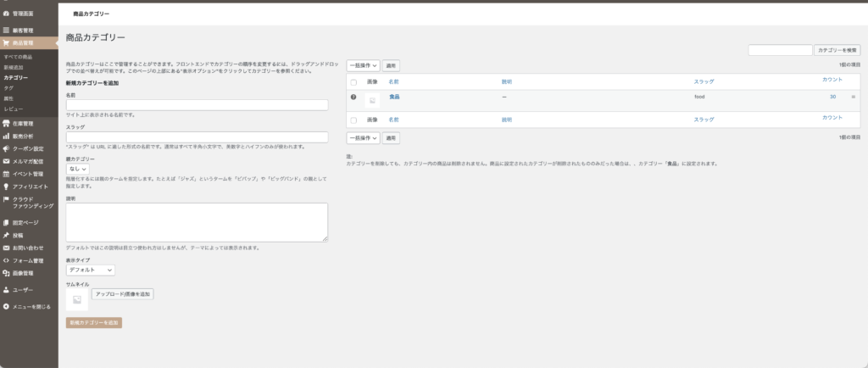868x368 pixels.
Task: Open the 表示タイプ dropdown
Action: [x=90, y=270]
